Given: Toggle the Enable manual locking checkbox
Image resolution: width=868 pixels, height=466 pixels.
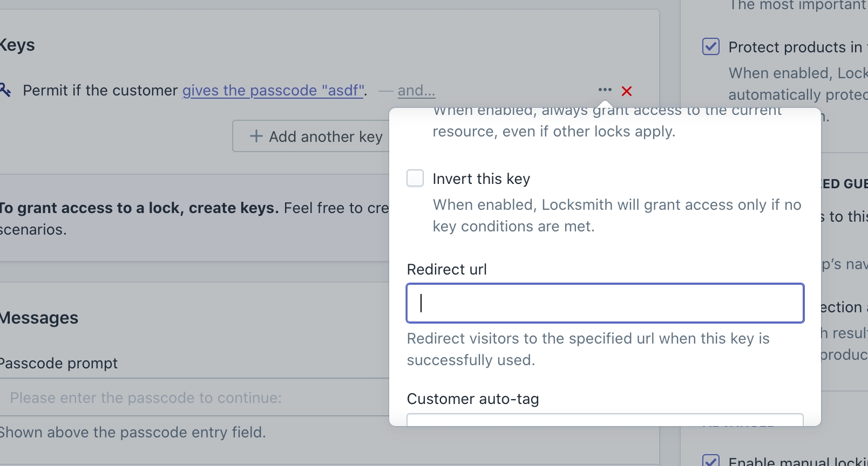Looking at the screenshot, I should (x=711, y=460).
